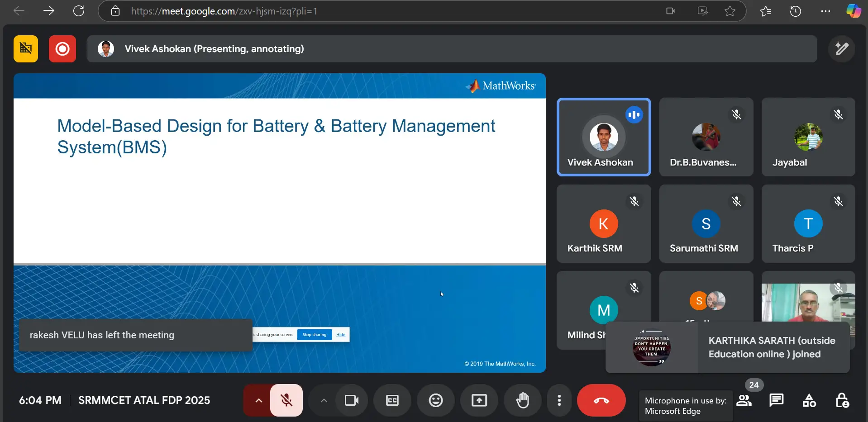Click the yellow stop presentation icon
The image size is (868, 422).
coord(26,49)
